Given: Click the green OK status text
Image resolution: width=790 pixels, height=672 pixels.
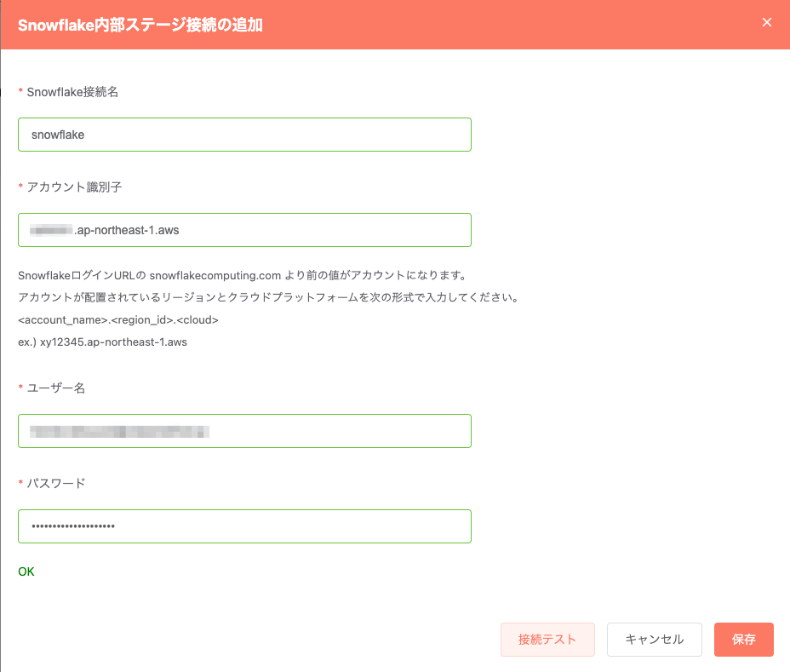Looking at the screenshot, I should click(x=26, y=571).
